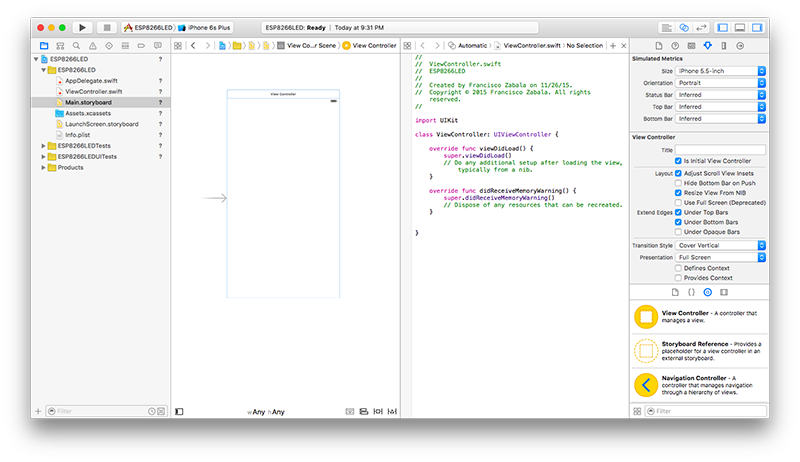Show the Object library tab
Viewport: 800px width, 462px height.
pos(707,292)
